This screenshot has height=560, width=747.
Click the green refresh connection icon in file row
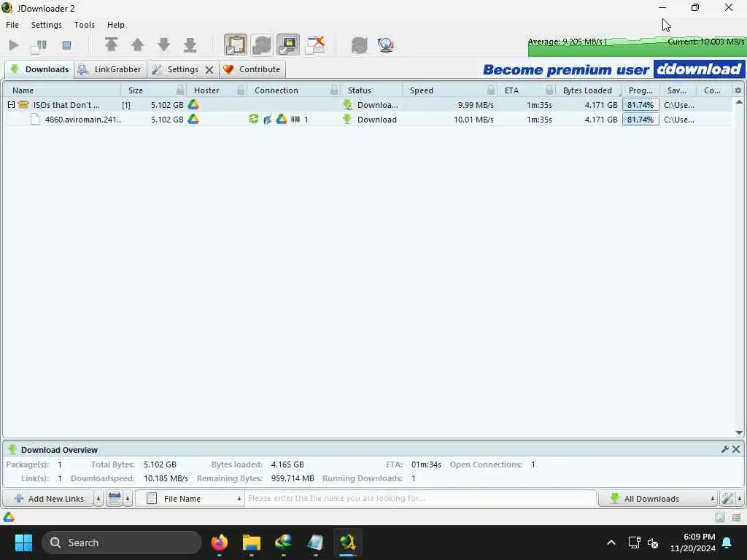[x=253, y=119]
